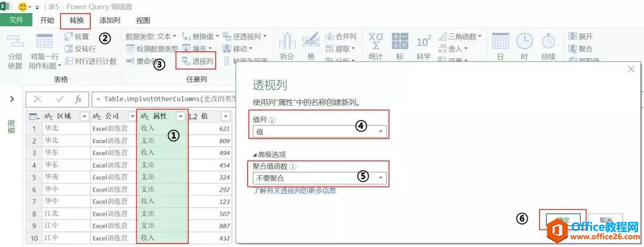Click the formula bar checkmark icon
The width and height of the screenshot is (644, 247).
pos(60,99)
